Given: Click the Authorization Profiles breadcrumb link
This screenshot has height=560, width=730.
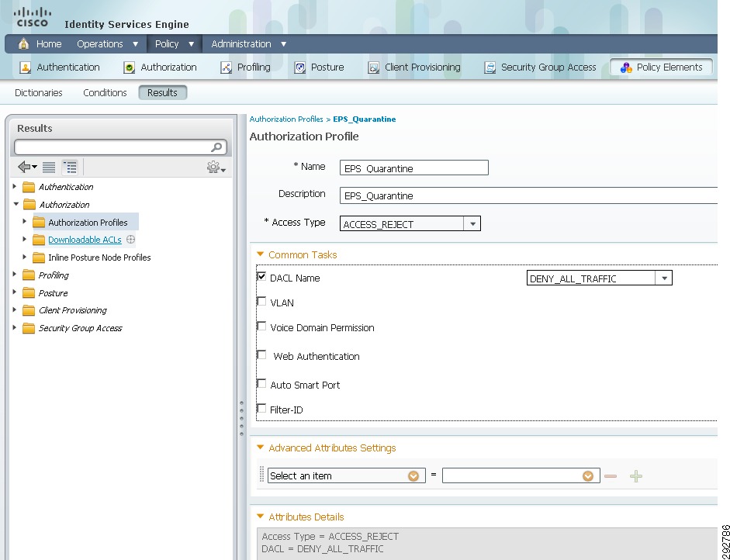Looking at the screenshot, I should point(286,119).
